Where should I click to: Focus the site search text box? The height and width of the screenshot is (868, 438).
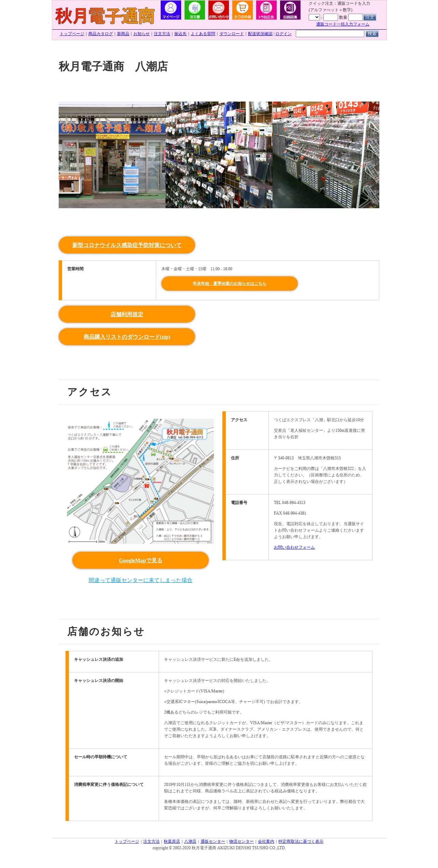coord(330,33)
